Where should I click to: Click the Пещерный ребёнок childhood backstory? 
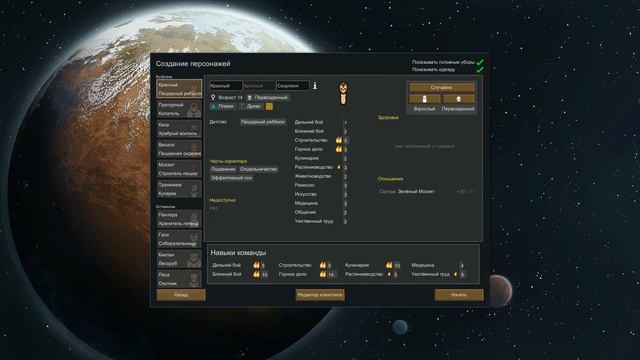pyautogui.click(x=263, y=122)
